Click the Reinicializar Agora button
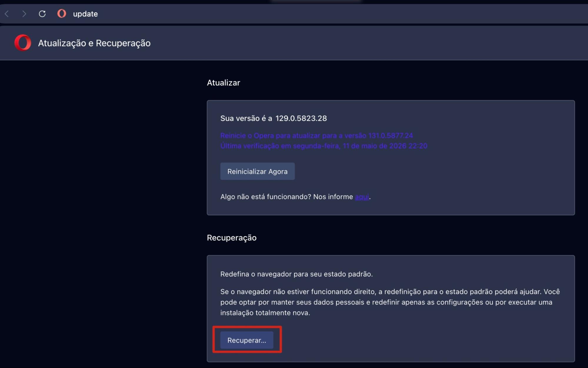Viewport: 588px width, 368px height. (x=257, y=171)
